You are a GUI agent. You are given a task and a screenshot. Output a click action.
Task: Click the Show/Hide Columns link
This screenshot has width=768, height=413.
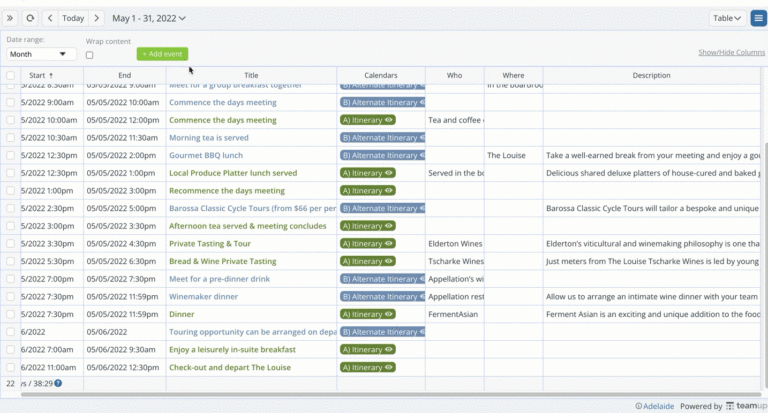[731, 52]
